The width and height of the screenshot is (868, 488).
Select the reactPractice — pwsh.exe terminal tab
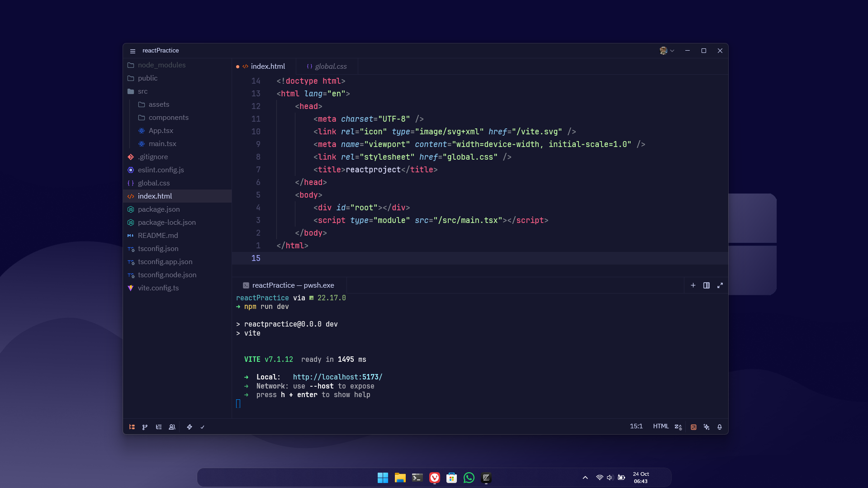click(289, 285)
